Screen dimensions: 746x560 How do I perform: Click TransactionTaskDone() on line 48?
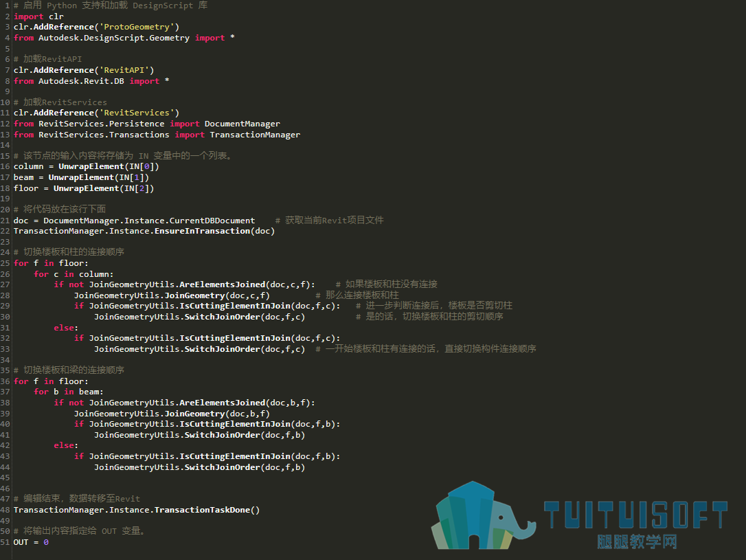207,510
